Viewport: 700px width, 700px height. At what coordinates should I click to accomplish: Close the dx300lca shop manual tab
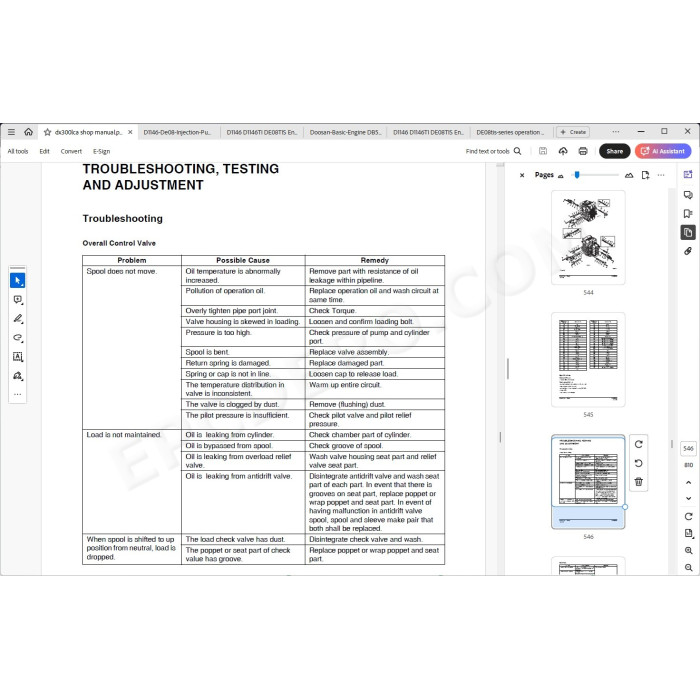(130, 132)
